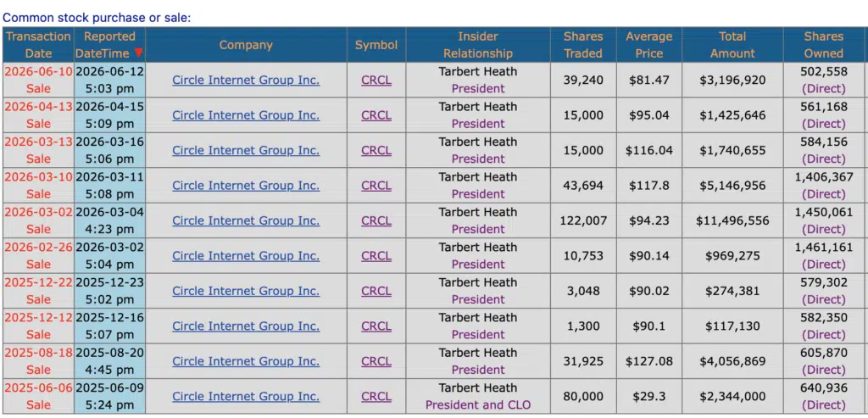The image size is (868, 418).
Task: Click CRCL symbol in President and CLO row
Action: (x=376, y=397)
